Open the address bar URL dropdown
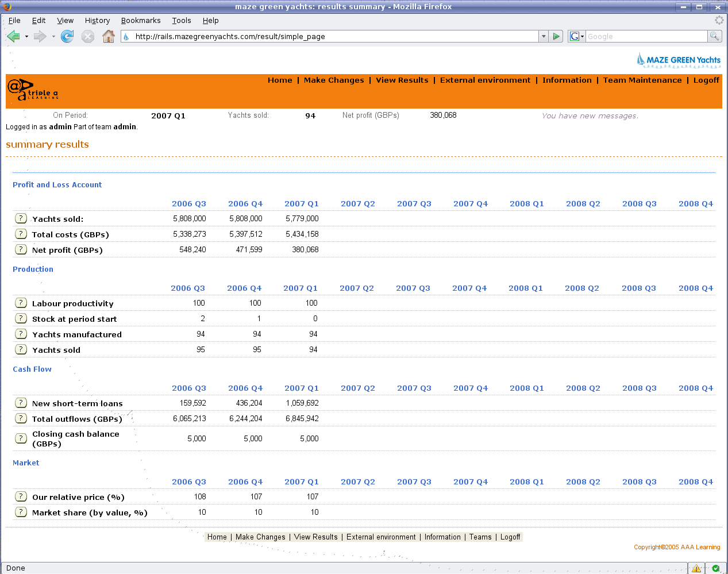 pyautogui.click(x=544, y=36)
